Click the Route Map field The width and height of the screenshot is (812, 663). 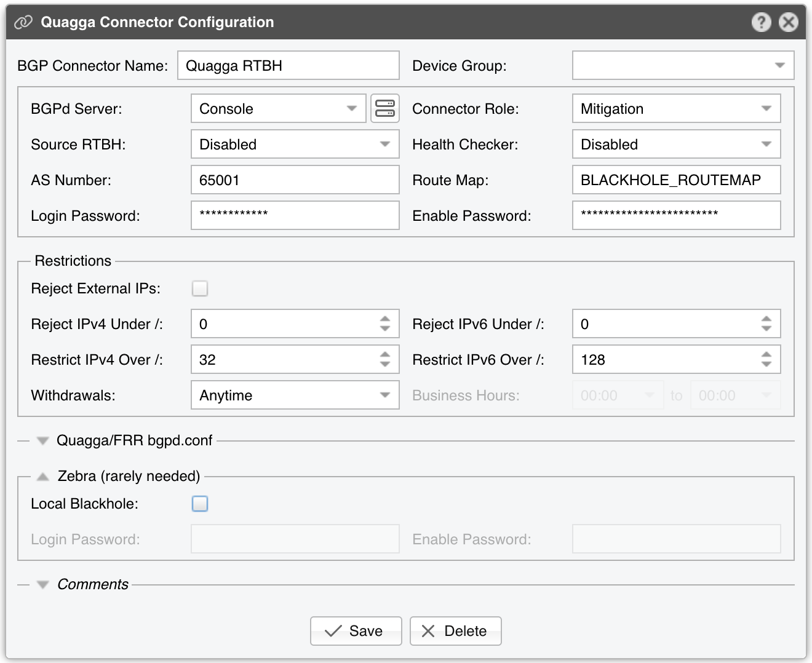click(x=676, y=180)
